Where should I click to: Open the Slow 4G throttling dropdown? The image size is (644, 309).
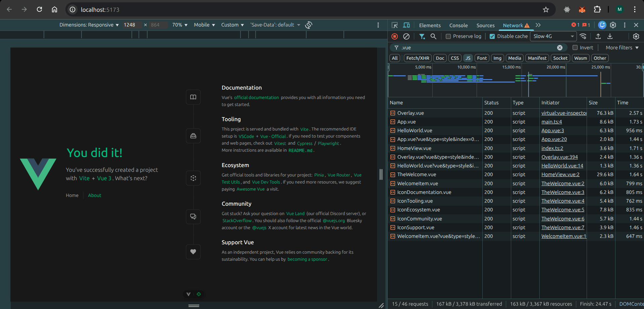553,36
